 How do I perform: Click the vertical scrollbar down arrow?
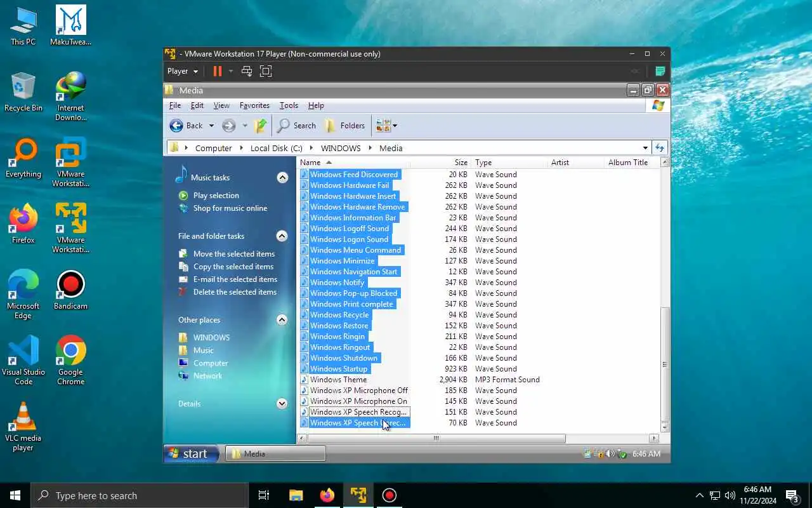[665, 427]
